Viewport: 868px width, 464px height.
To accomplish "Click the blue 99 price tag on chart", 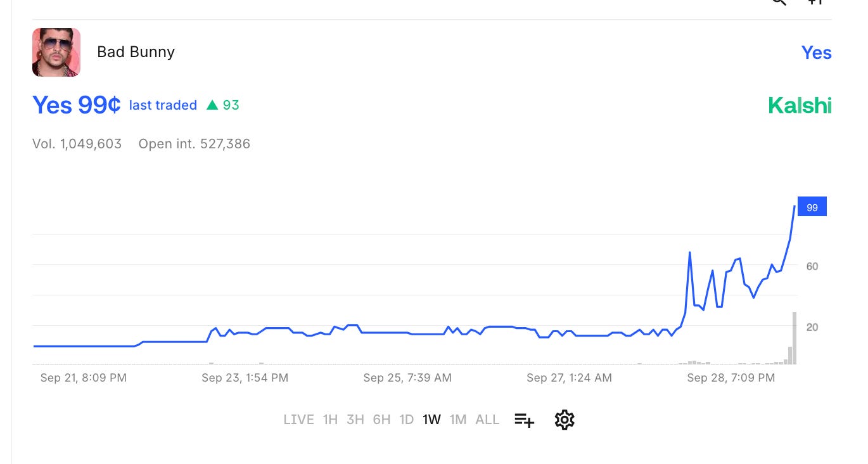I will pos(812,207).
